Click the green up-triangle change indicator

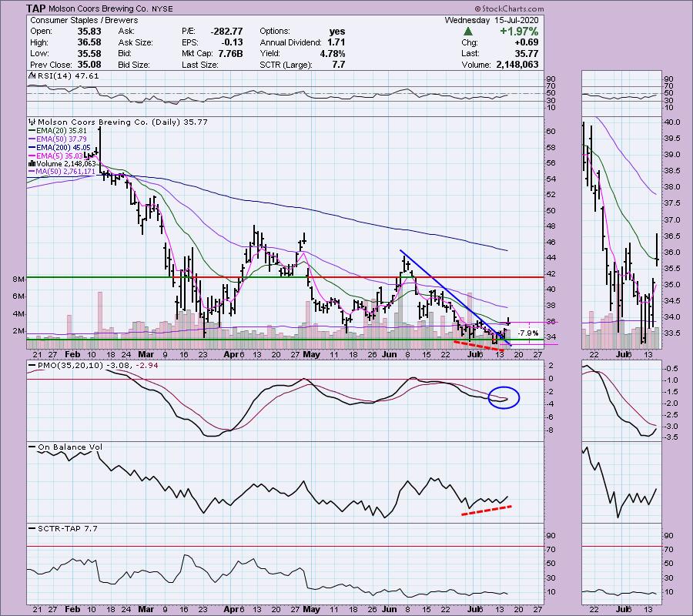tap(468, 32)
